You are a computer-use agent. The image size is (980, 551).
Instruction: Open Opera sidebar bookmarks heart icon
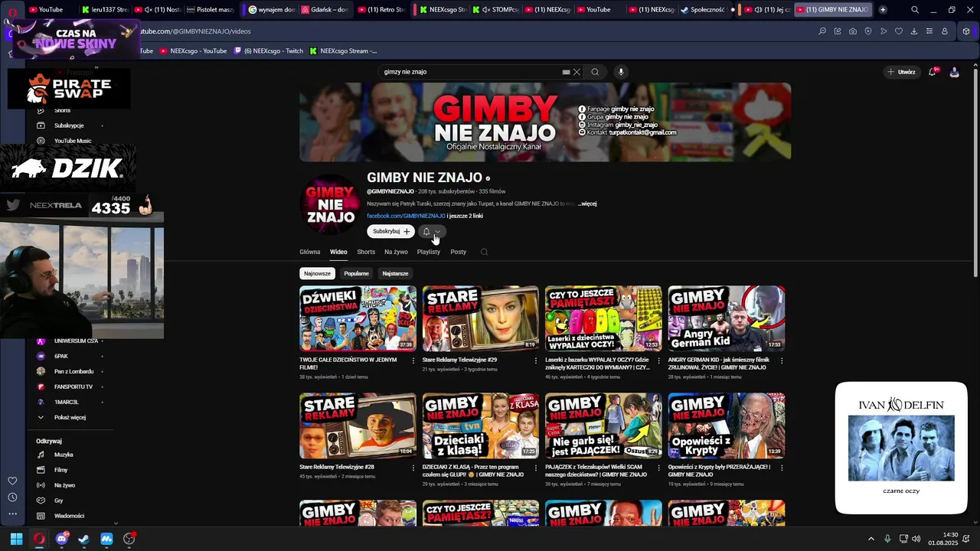(x=12, y=481)
